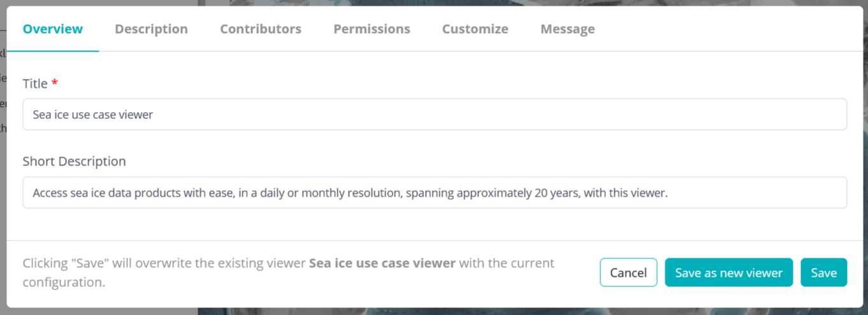Switch to the Message tab
The image size is (868, 315).
coord(567,29)
